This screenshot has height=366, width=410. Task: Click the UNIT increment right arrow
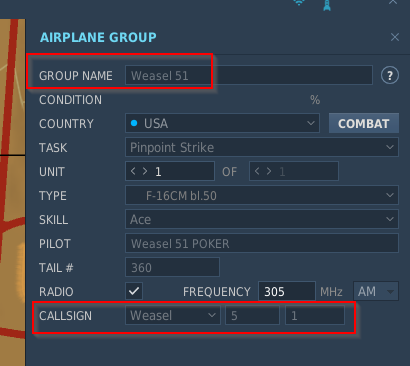tap(145, 171)
